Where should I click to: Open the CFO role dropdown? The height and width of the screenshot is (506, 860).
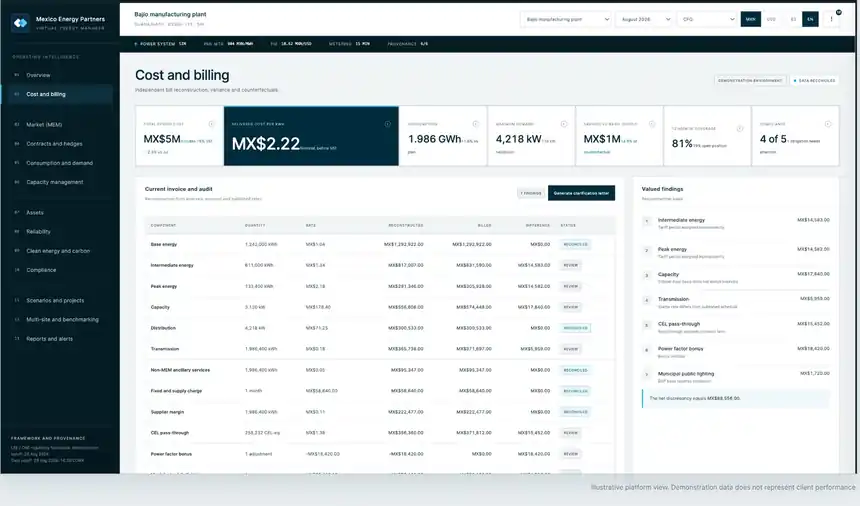click(x=707, y=19)
